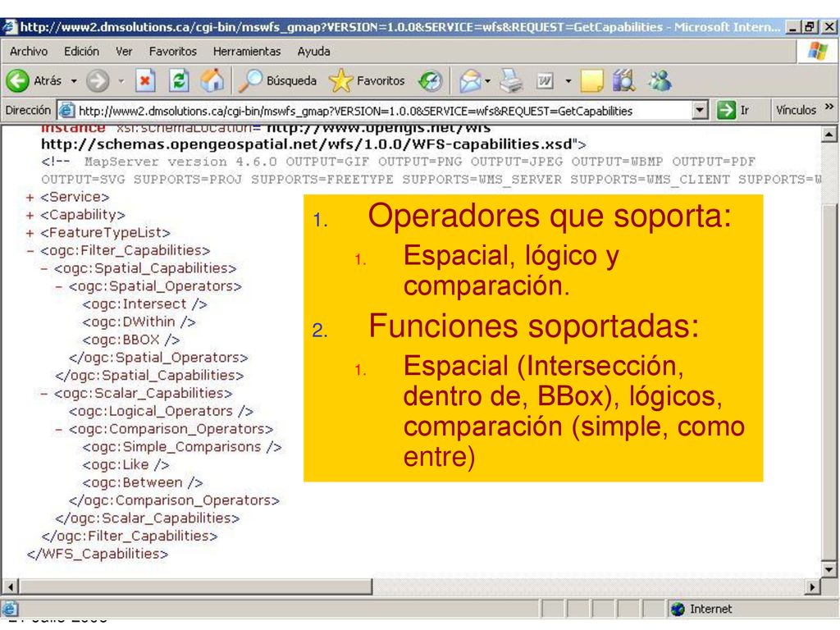Click the horizontal scrollbar thumb
The image size is (840, 630).
195,587
